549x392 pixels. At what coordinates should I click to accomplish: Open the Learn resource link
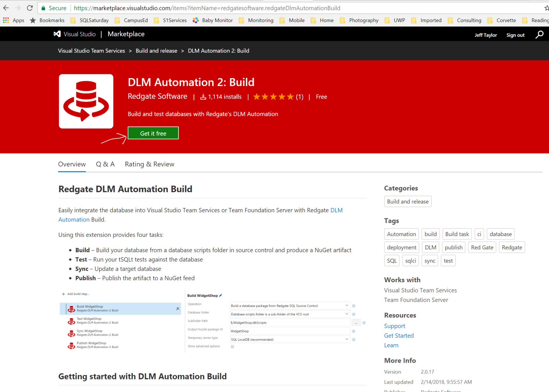point(391,345)
